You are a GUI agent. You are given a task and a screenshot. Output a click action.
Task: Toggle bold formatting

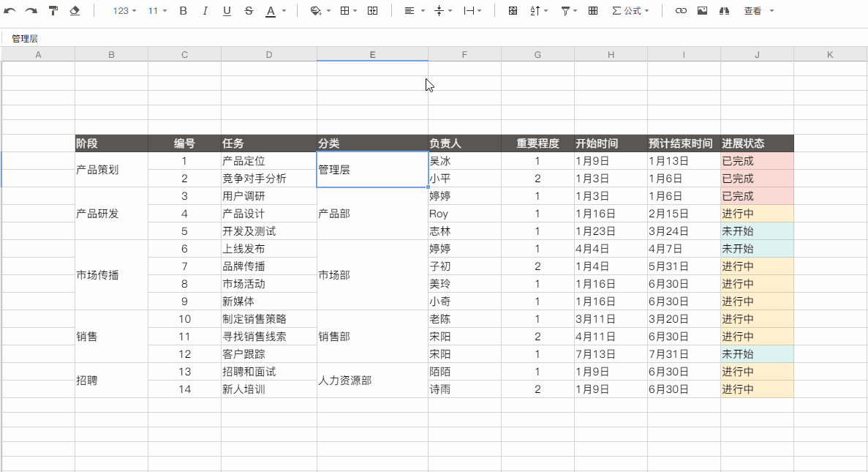pyautogui.click(x=183, y=10)
